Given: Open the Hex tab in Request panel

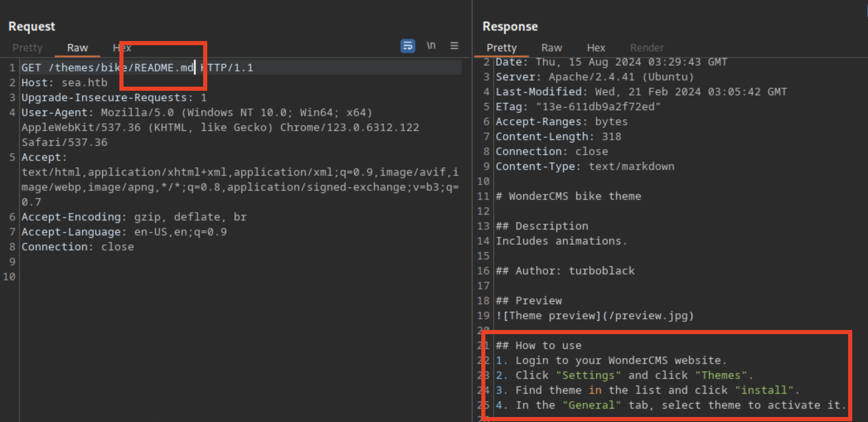Looking at the screenshot, I should coord(122,48).
